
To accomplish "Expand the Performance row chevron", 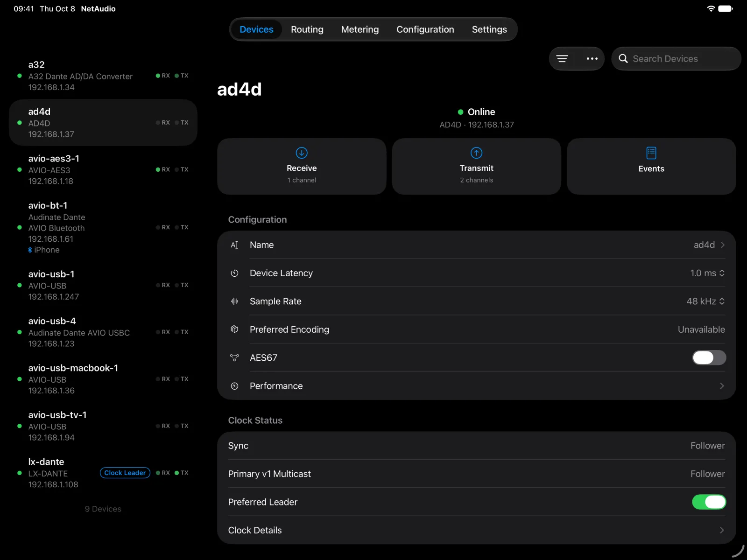I will click(722, 386).
